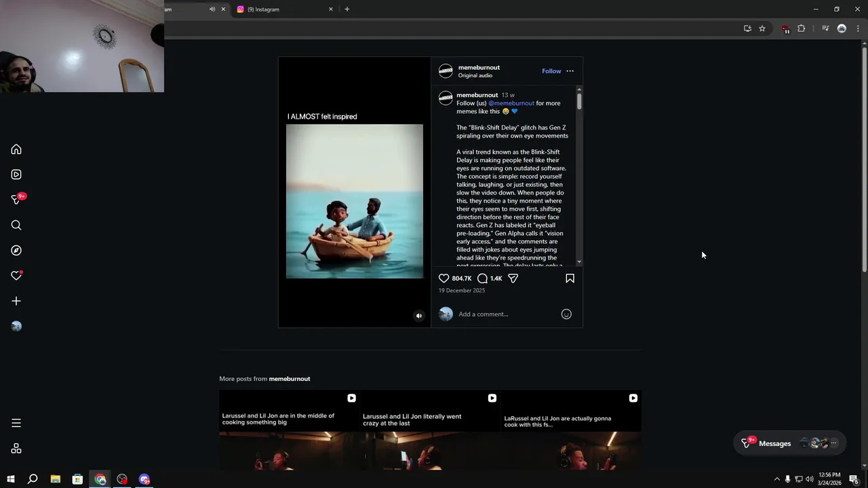Open Chrome three-dot menu
The height and width of the screenshot is (488, 868).
pos(858,28)
